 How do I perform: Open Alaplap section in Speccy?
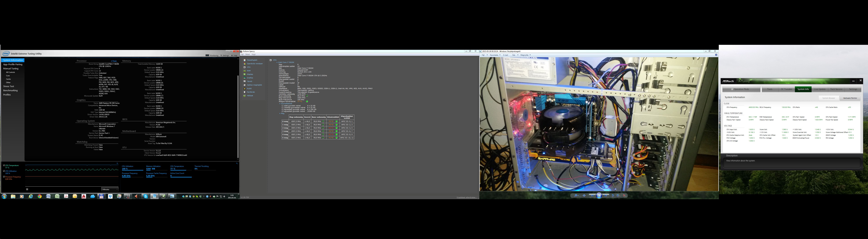point(250,74)
